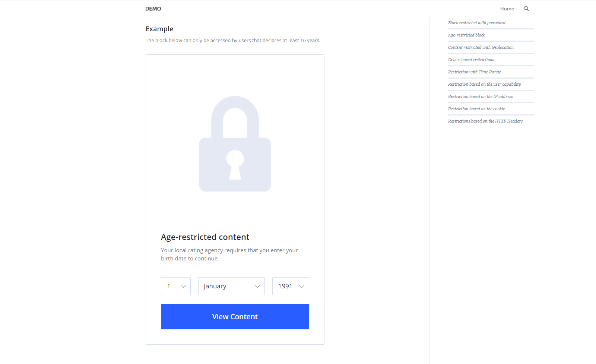The height and width of the screenshot is (364, 596).
Task: Click the Example section heading
Action: coord(159,29)
